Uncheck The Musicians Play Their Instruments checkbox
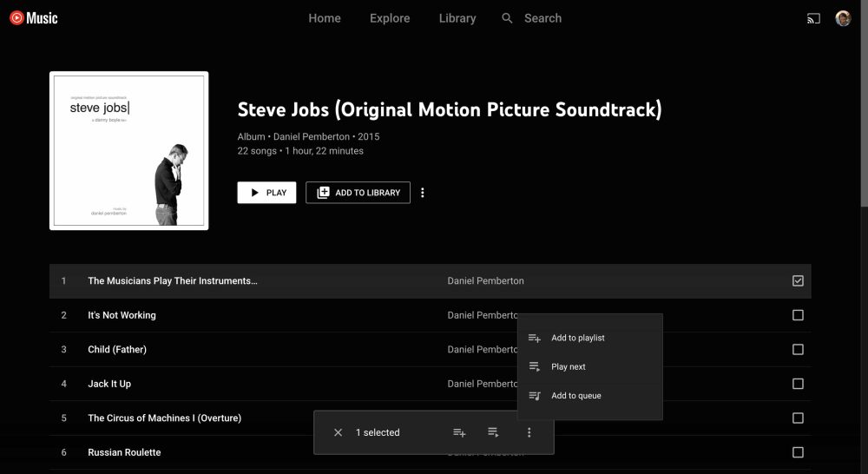Screen dimensions: 868x474 (798, 280)
